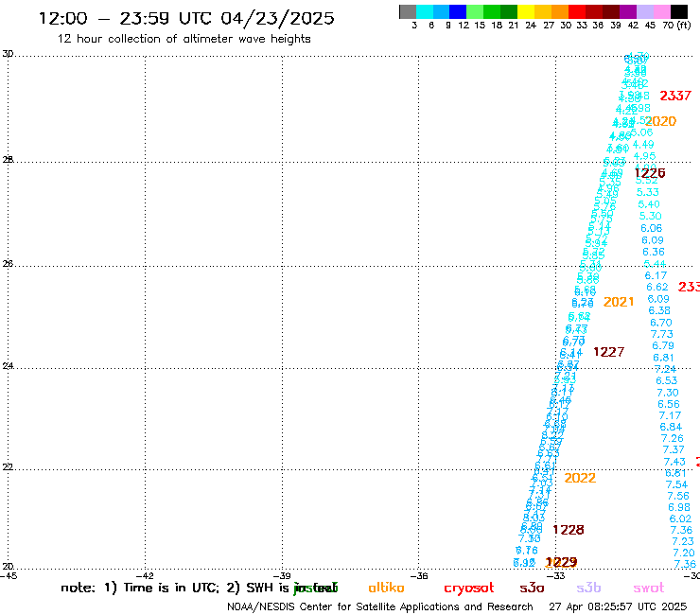Click the red time label 2337
This screenshot has width=700, height=615.
675,96
